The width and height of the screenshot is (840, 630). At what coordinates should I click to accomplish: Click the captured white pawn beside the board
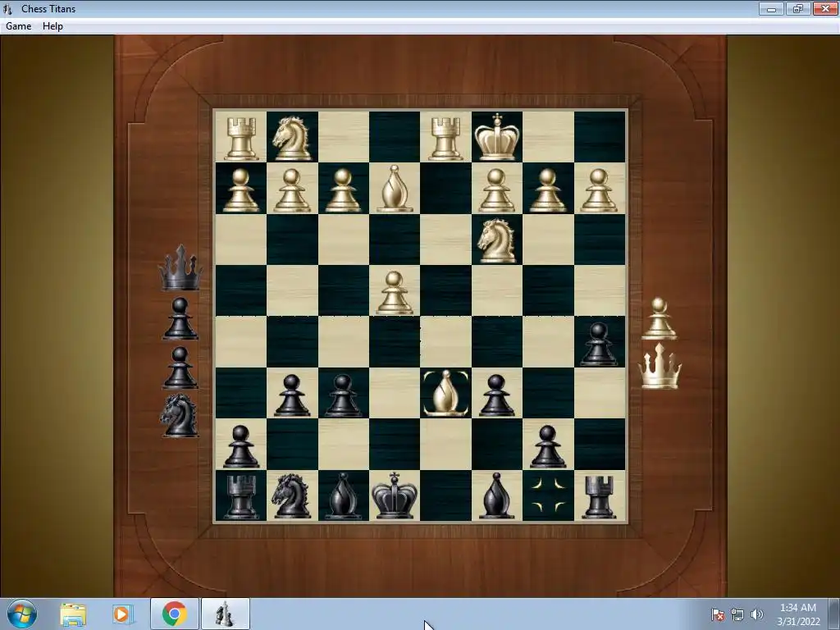click(x=660, y=319)
